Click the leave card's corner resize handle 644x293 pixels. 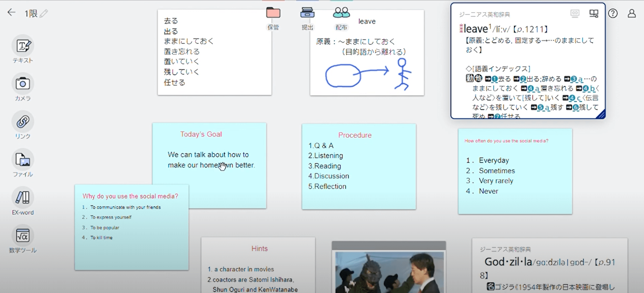(x=601, y=115)
